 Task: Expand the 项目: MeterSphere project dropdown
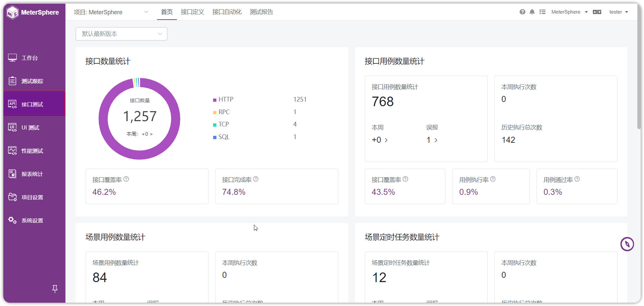click(x=111, y=12)
